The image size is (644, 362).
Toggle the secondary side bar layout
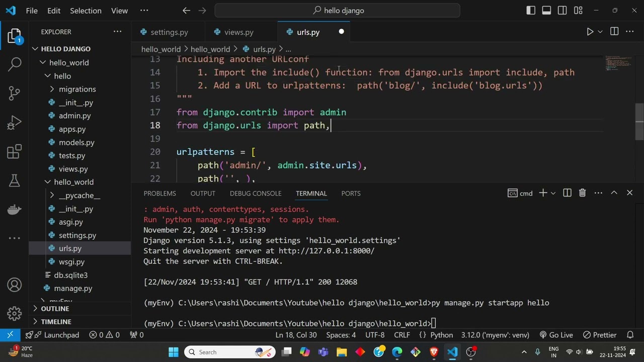click(562, 11)
